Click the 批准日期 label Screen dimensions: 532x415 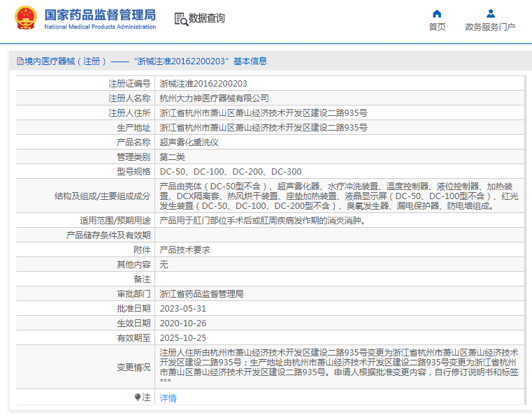[x=134, y=309]
